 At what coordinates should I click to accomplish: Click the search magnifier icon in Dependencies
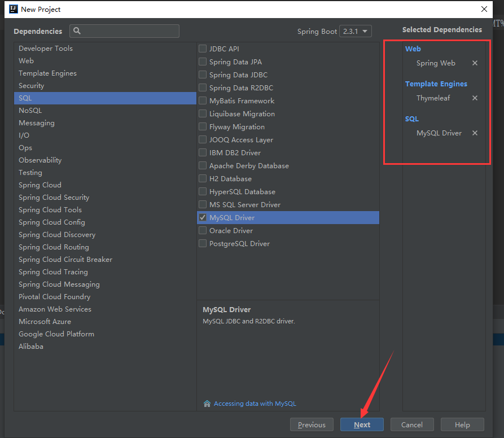pyautogui.click(x=77, y=31)
